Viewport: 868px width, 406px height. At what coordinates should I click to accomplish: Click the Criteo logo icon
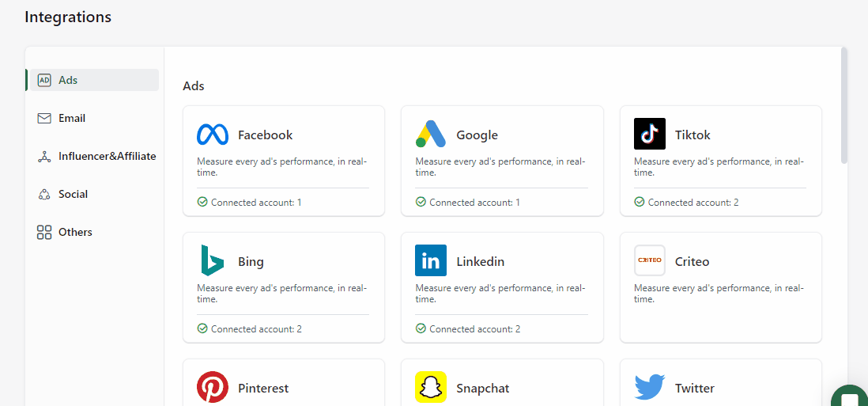[x=649, y=260]
